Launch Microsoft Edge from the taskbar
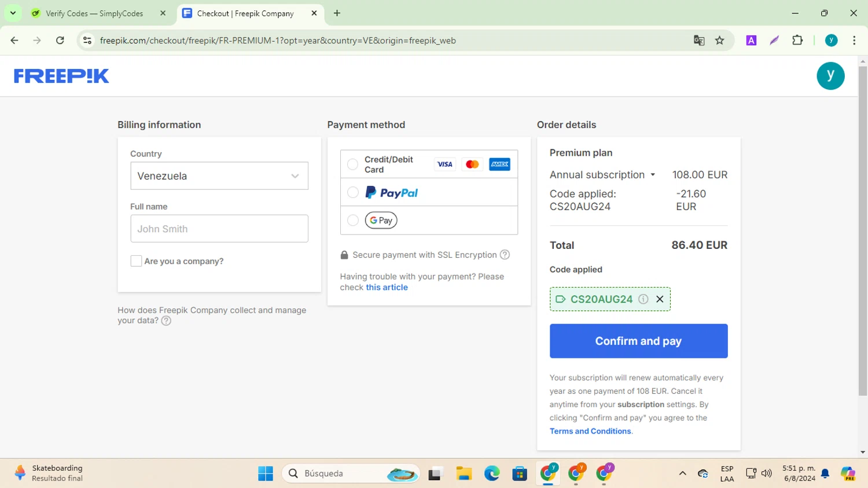This screenshot has height=488, width=868. coord(492,474)
